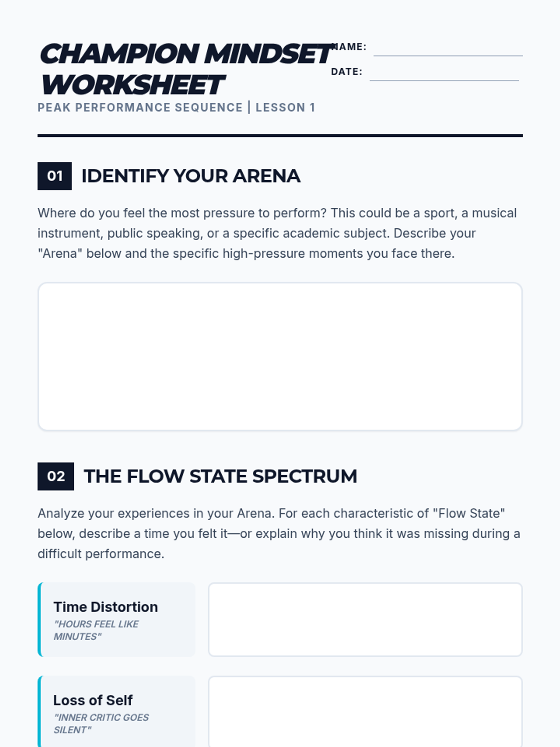
Task: Click the Time Distortion response box
Action: coord(365,620)
